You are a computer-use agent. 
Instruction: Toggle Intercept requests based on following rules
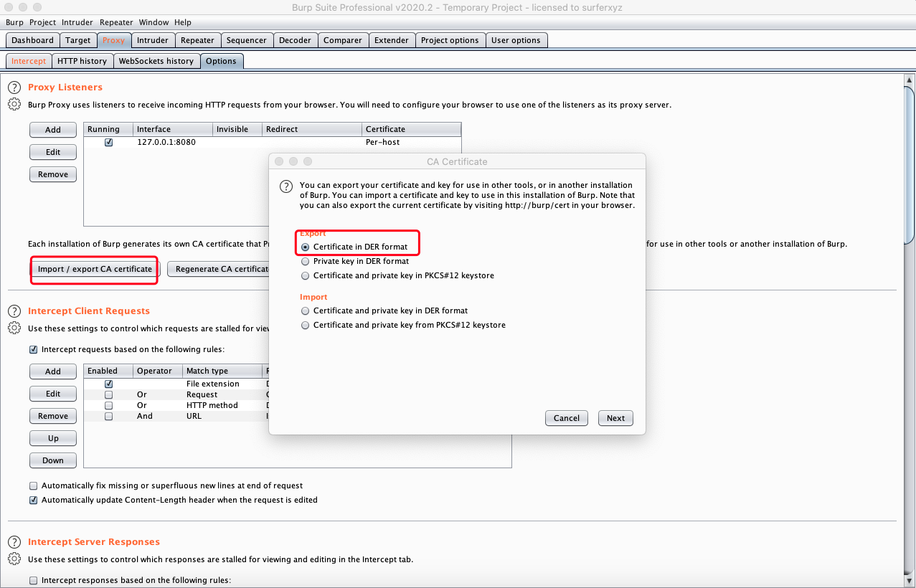coord(33,349)
